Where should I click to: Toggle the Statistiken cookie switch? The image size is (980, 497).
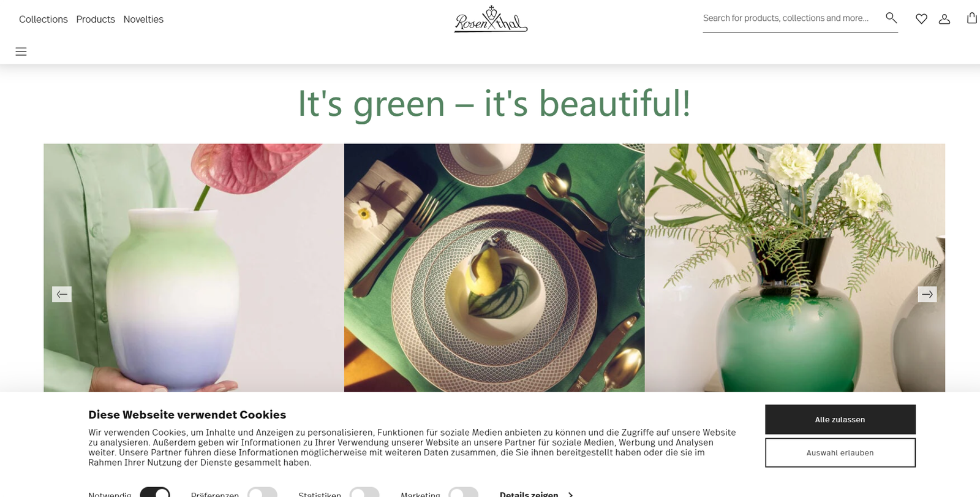[x=364, y=492]
